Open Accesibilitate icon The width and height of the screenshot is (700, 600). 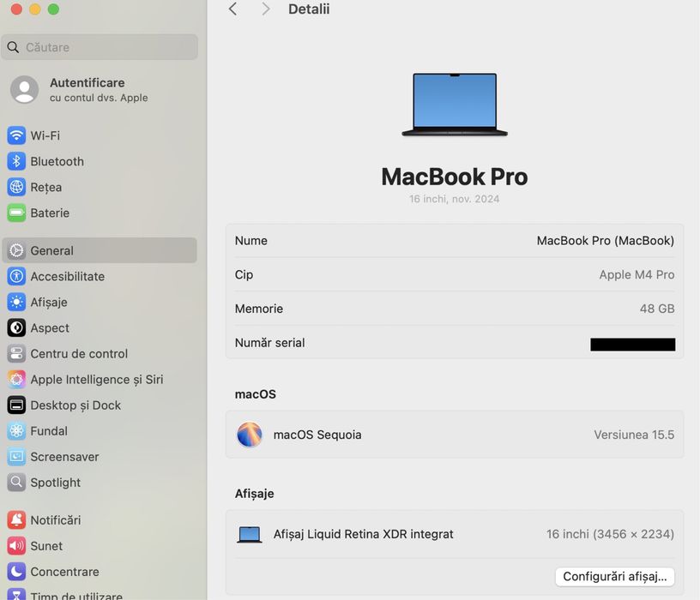click(16, 276)
